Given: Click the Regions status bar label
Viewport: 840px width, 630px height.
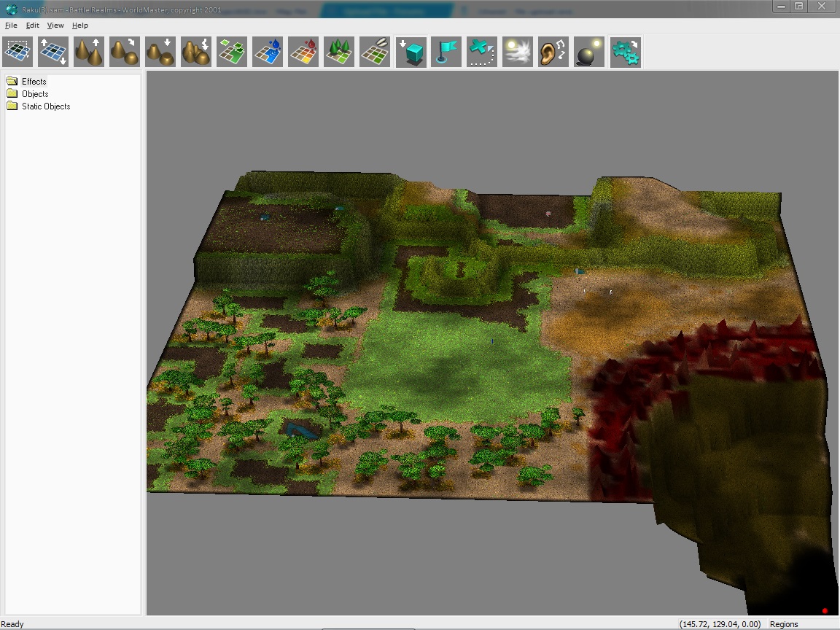Looking at the screenshot, I should click(x=784, y=624).
